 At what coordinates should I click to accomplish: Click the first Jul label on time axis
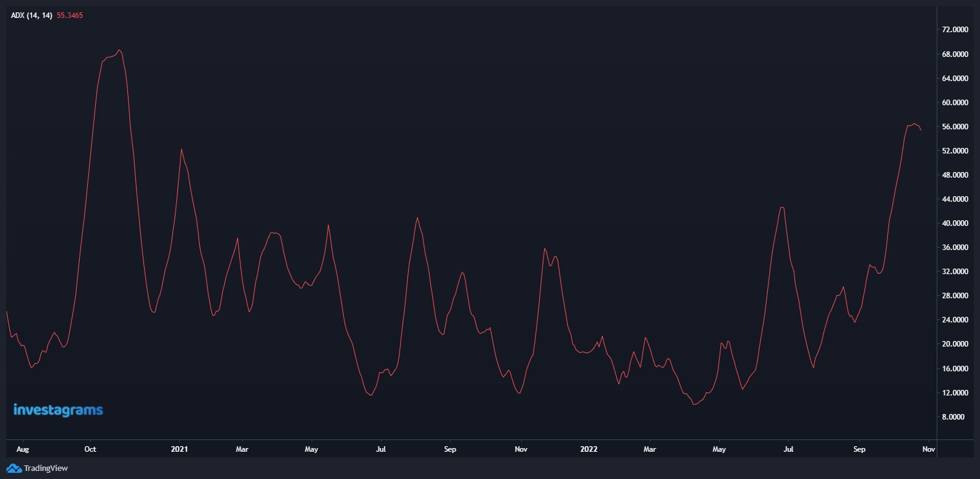point(381,449)
